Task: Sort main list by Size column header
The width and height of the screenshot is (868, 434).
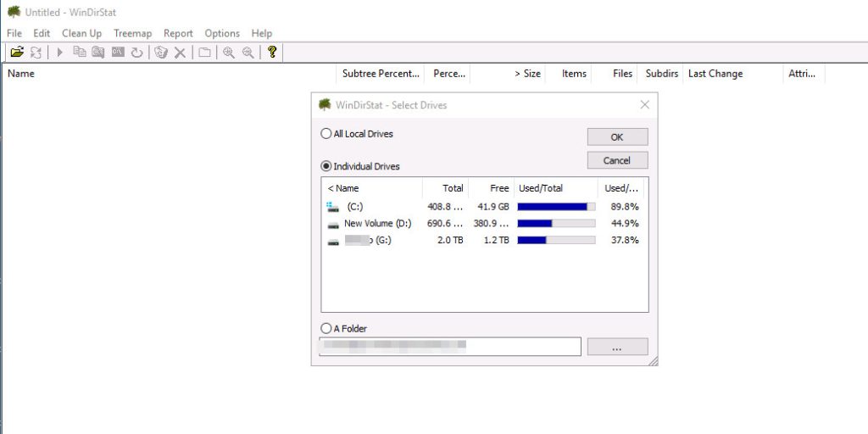Action: point(527,74)
